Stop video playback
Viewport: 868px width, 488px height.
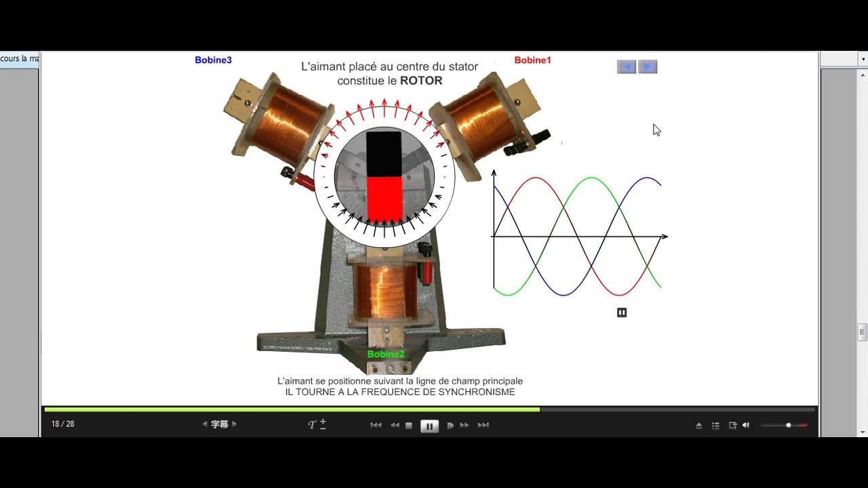409,426
